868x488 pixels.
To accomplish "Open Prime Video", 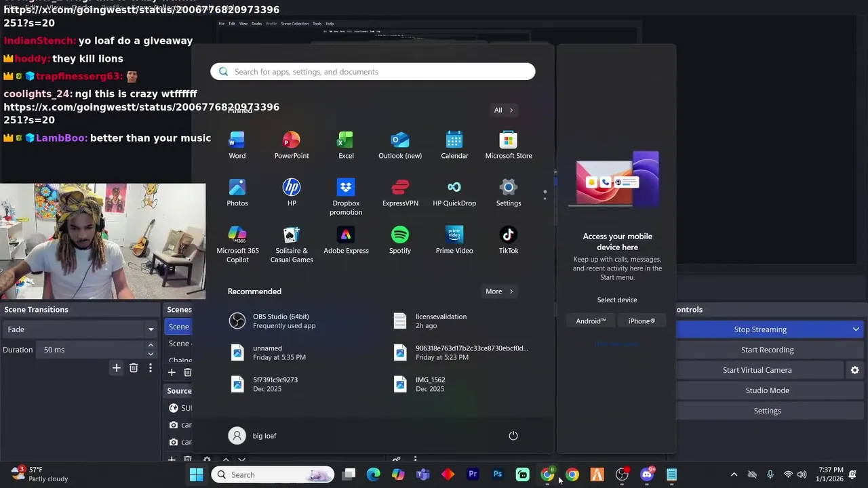I will tap(454, 241).
